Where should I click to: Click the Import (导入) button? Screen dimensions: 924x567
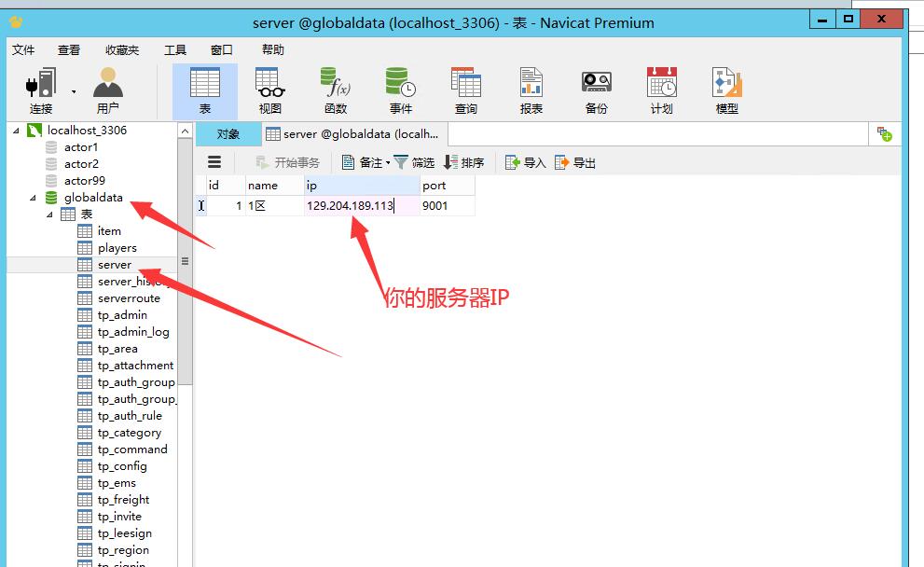(525, 162)
